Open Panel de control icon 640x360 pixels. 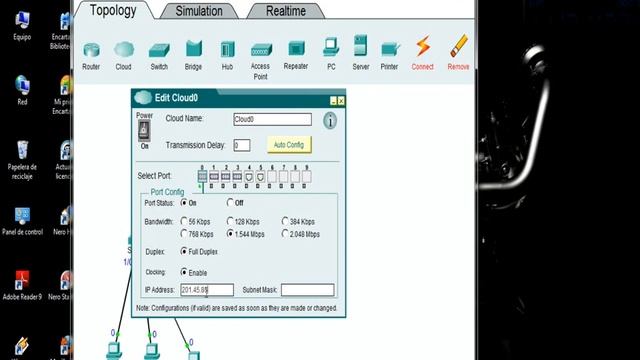pos(22,221)
